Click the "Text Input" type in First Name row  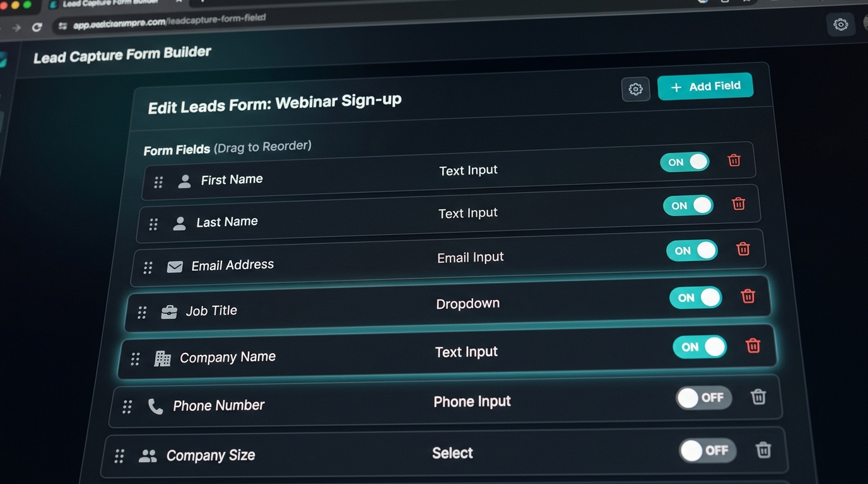[x=469, y=170]
